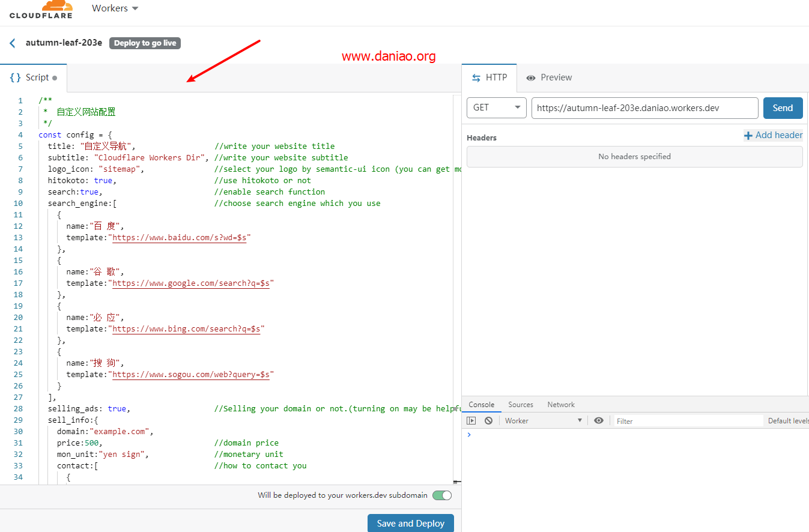Click the request URL input field

coord(644,108)
